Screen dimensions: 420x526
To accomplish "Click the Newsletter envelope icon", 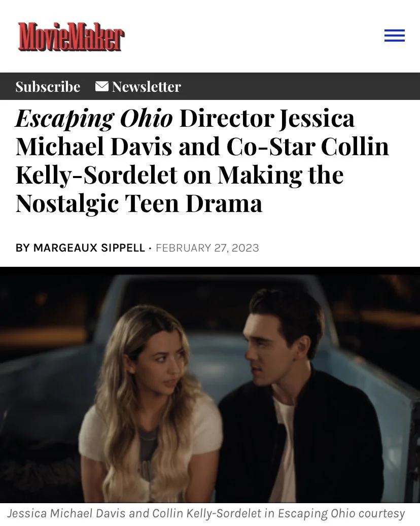I will pyautogui.click(x=101, y=86).
